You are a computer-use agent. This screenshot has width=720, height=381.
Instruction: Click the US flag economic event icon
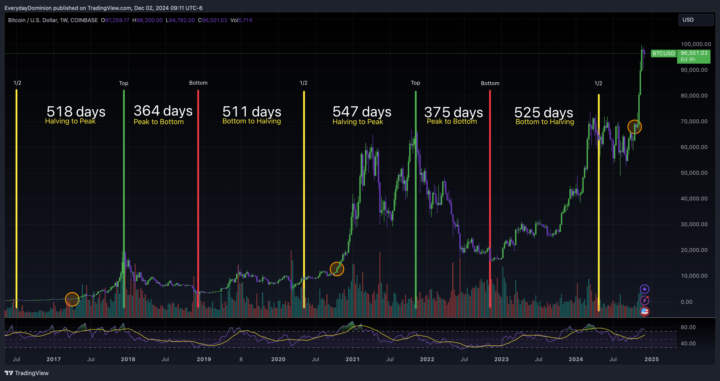tap(645, 312)
